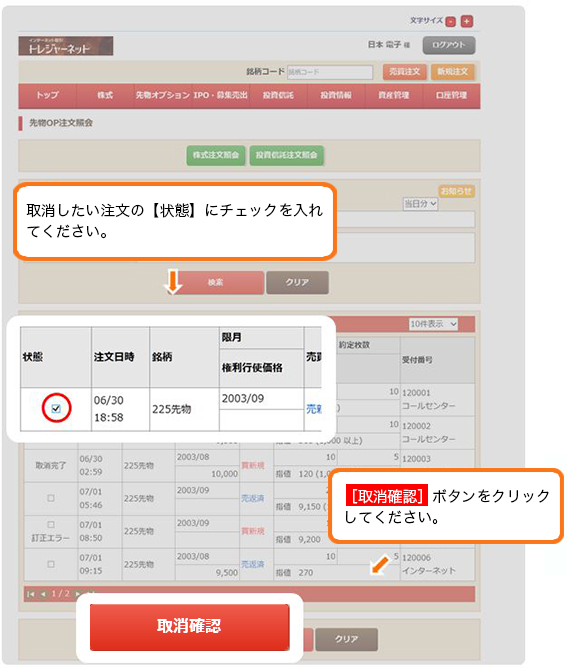Go to the first page of results
Screen dimensions: 567x668
[x=31, y=594]
